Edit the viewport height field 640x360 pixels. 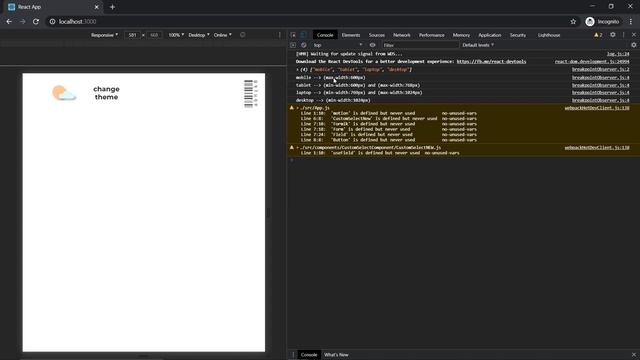coord(154,35)
